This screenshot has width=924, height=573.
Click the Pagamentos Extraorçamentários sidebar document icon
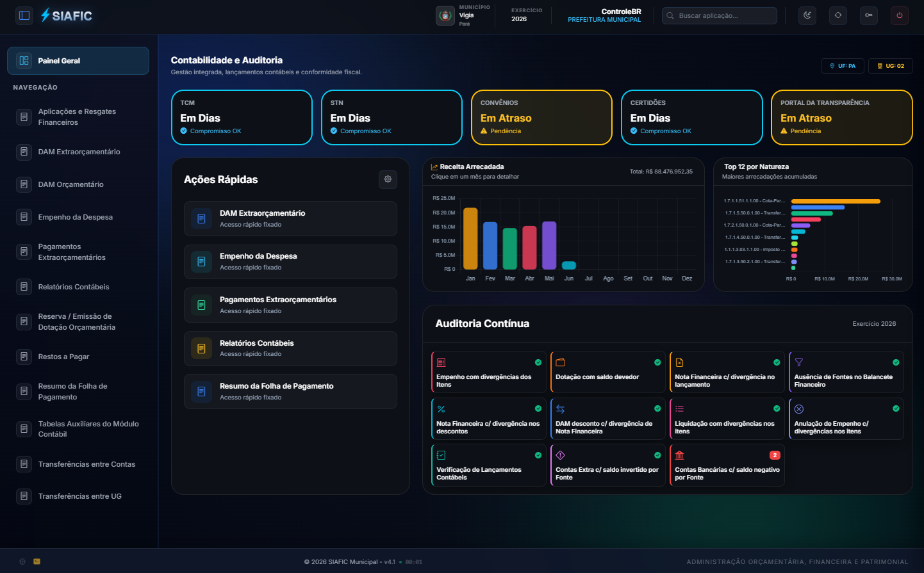click(x=24, y=252)
